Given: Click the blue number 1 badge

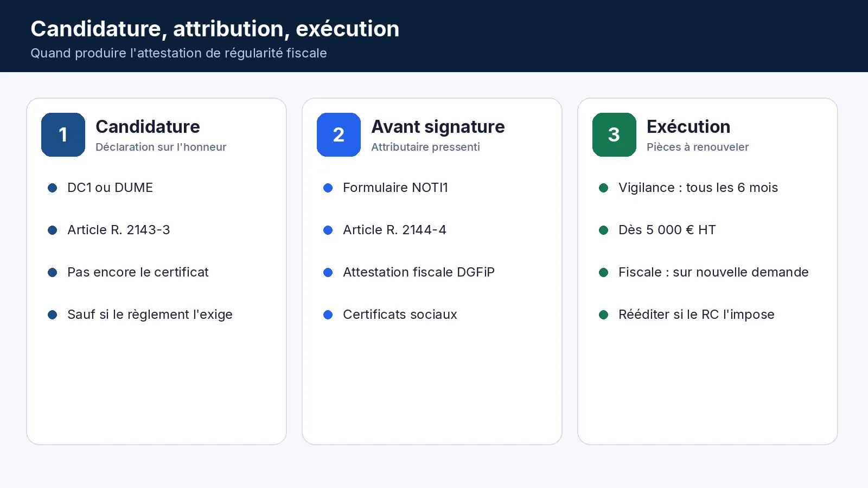Looking at the screenshot, I should pos(63,134).
